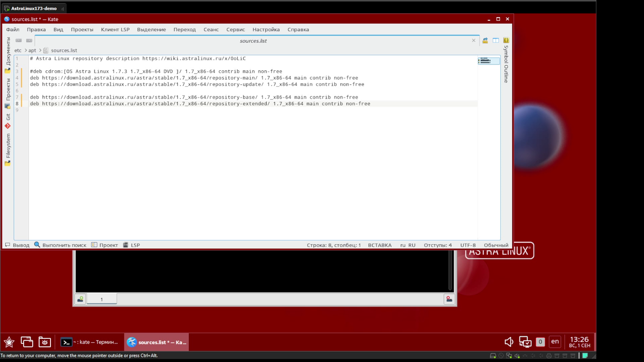
Task: Click the wiki.astralinux.ru URL comment line
Action: point(138,58)
